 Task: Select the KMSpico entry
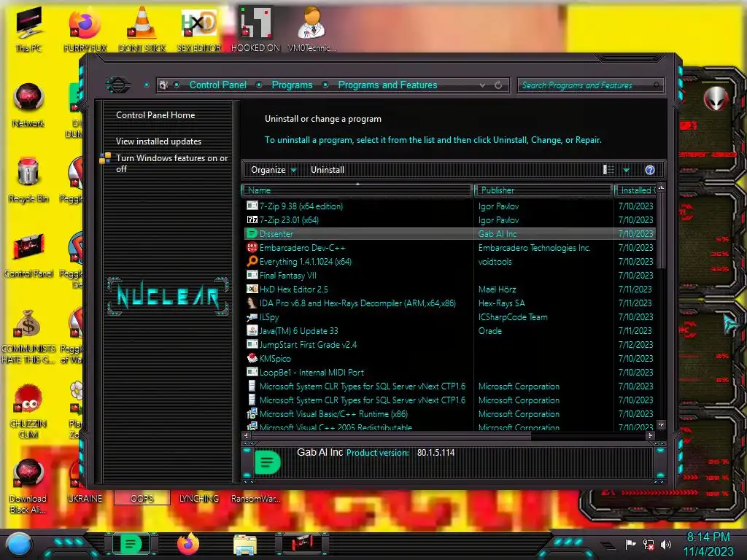coord(449,359)
